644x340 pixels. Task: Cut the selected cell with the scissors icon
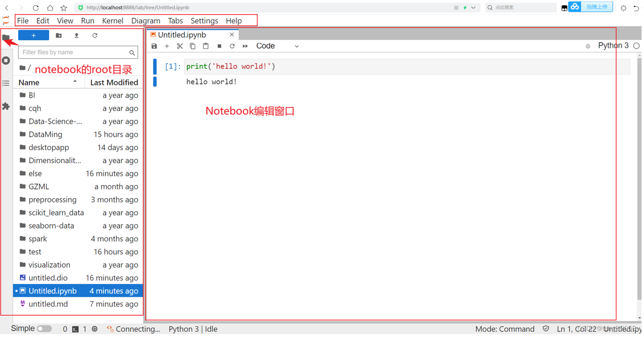180,47
